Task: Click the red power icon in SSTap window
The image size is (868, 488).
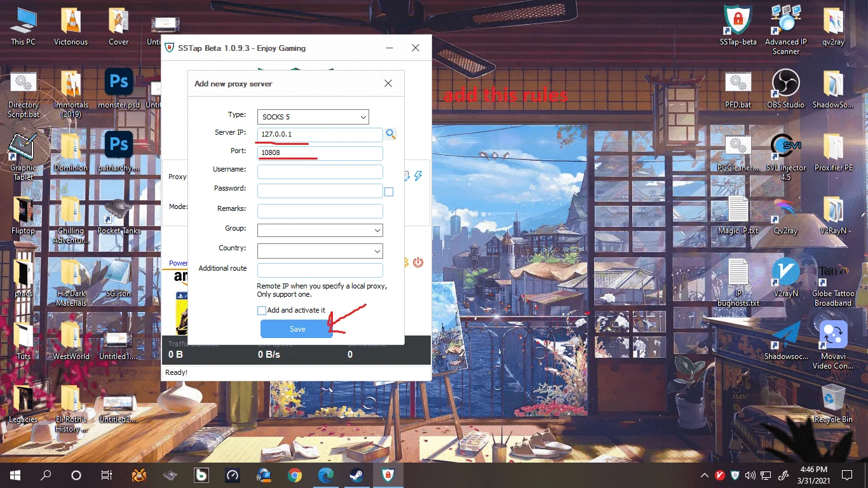Action: point(418,262)
